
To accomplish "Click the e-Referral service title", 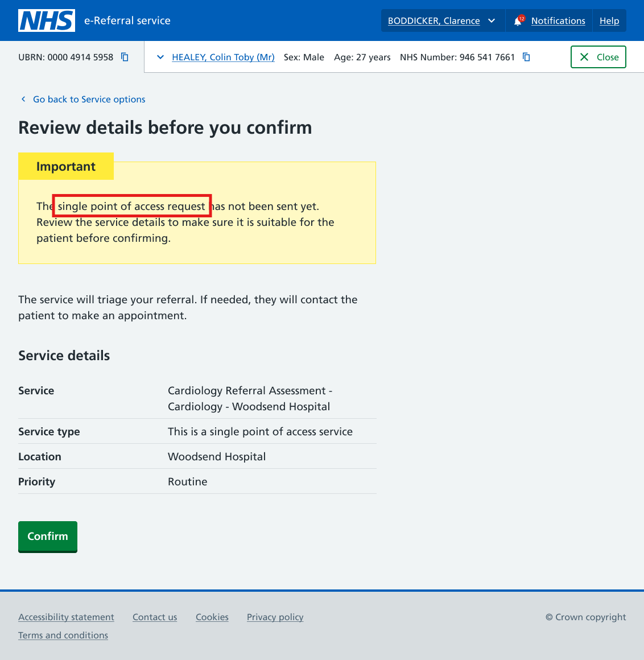I will pyautogui.click(x=127, y=20).
